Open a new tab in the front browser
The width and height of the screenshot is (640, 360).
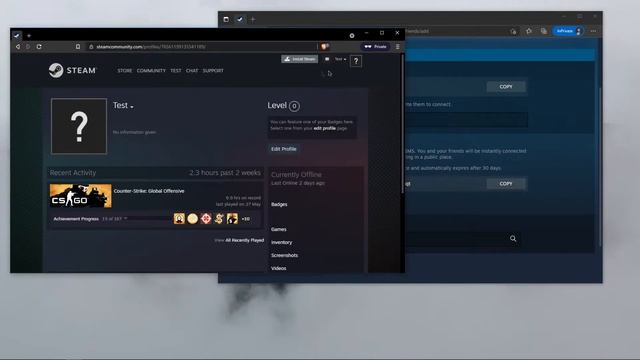[29, 36]
